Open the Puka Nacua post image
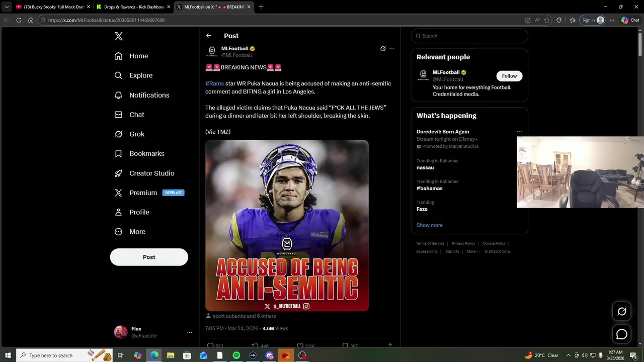 (x=287, y=225)
